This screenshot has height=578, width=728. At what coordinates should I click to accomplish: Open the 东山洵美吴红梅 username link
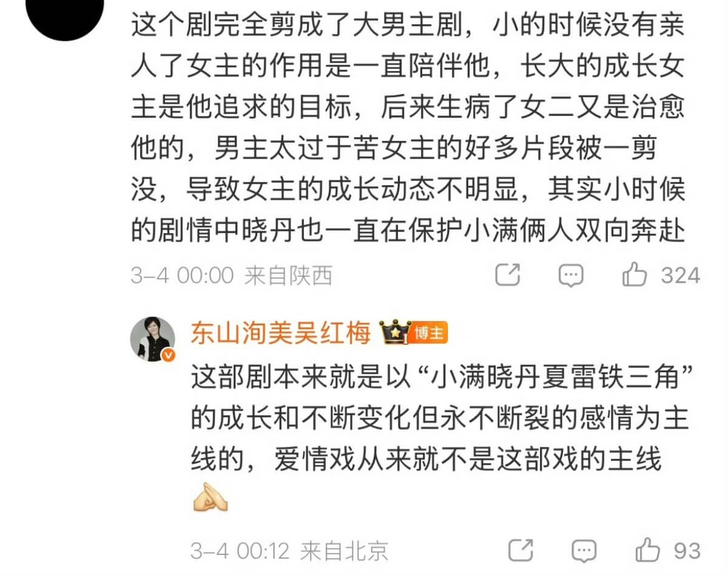click(280, 333)
